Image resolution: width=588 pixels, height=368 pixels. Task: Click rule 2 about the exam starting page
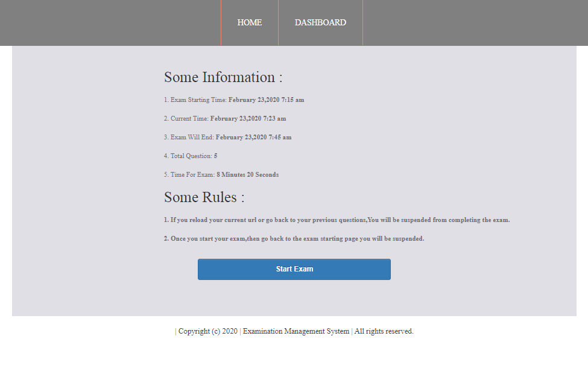point(294,239)
